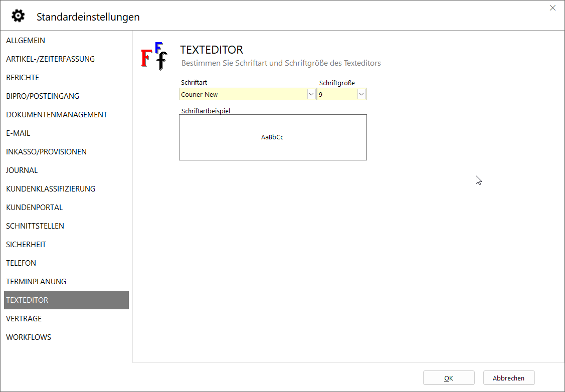Screen dimensions: 565x392
Task: Go to WORKFLOWS settings
Action: point(29,337)
